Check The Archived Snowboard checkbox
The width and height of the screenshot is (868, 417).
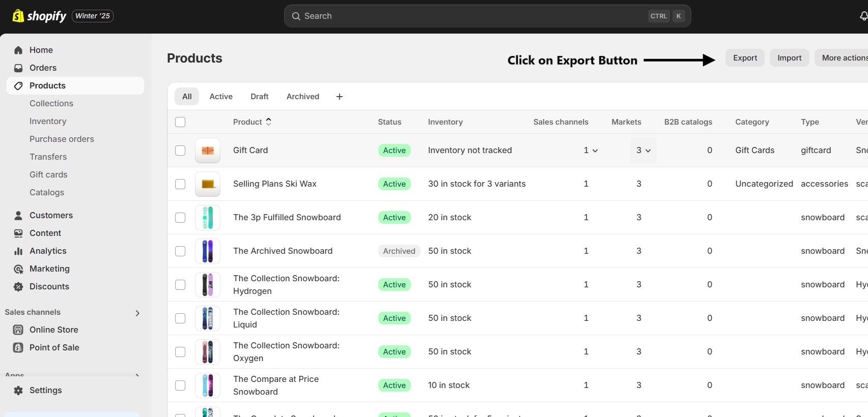click(180, 251)
